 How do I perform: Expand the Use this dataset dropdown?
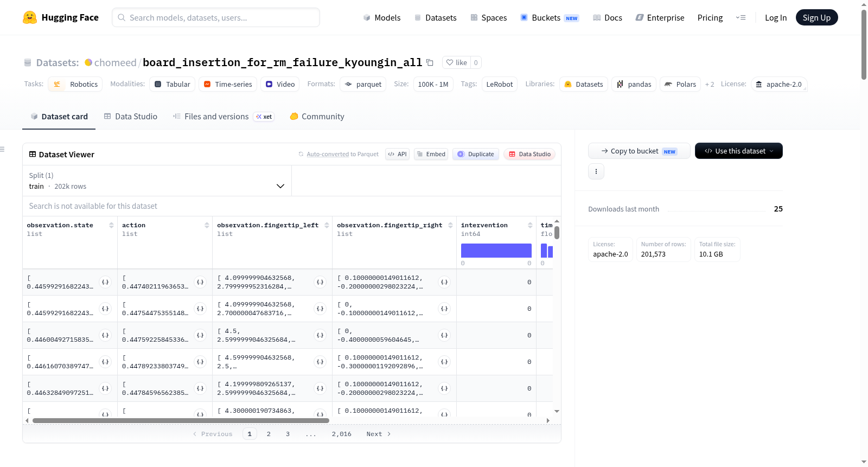738,151
